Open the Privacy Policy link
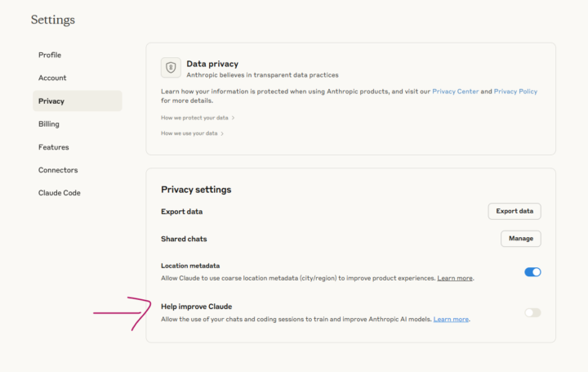Viewport: 588px width, 372px height. pyautogui.click(x=515, y=92)
